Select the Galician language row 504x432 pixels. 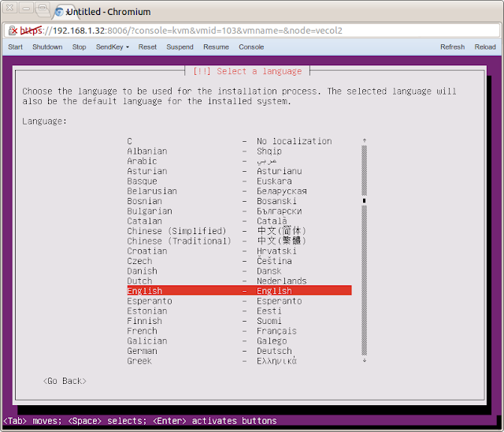pyautogui.click(x=239, y=341)
